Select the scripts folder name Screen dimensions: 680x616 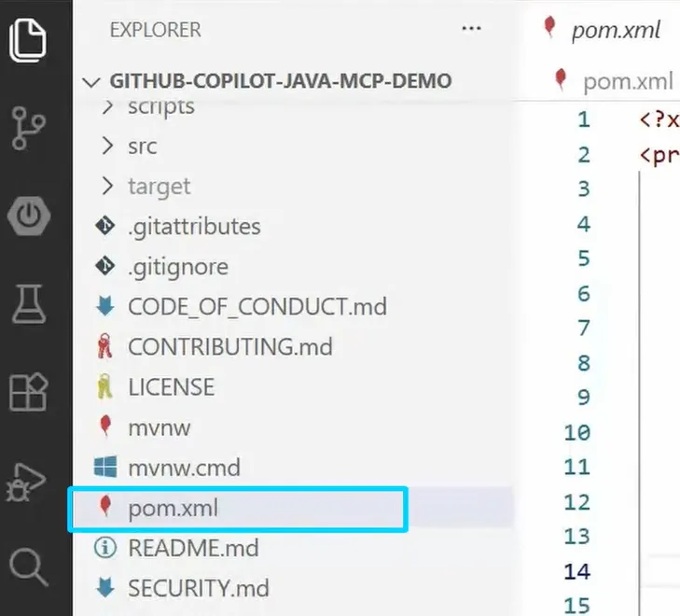point(161,106)
